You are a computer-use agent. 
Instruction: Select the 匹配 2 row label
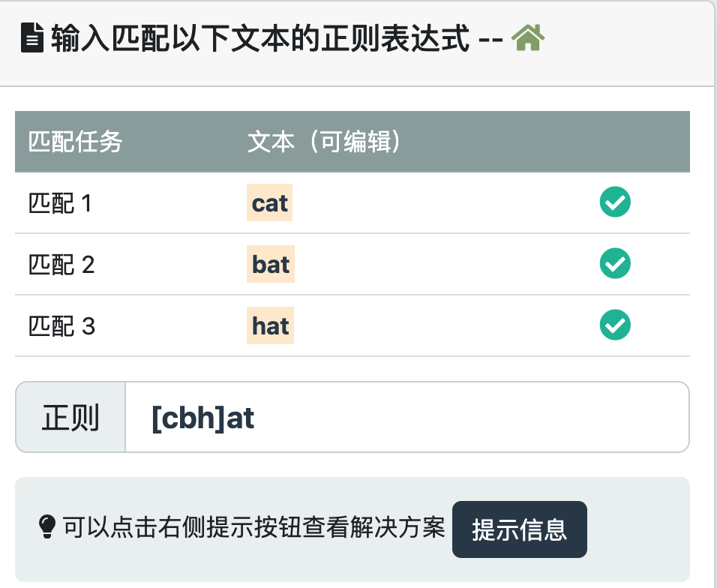pyautogui.click(x=61, y=265)
